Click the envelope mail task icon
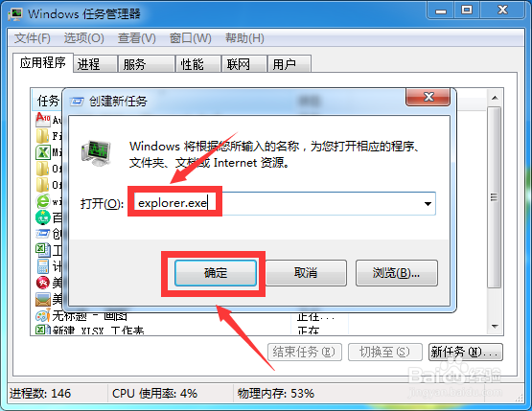 tap(43, 299)
